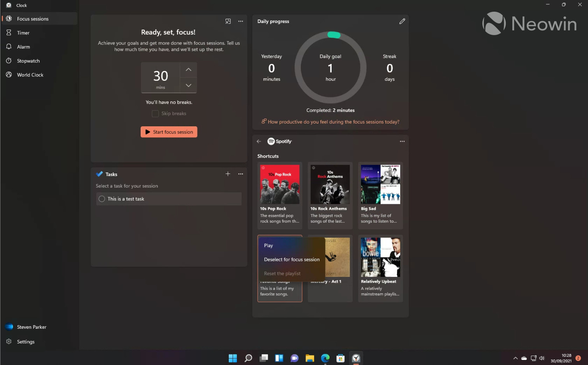Choose "Deselect for focus session" in context menu
This screenshot has height=365, width=588.
click(292, 259)
